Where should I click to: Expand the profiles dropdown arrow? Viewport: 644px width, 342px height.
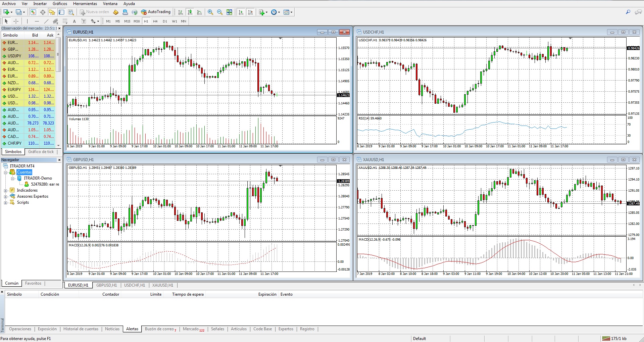[x=24, y=12]
